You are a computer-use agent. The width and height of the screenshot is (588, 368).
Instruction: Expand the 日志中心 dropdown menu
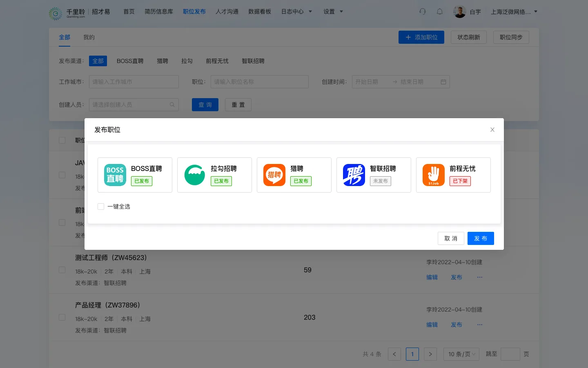[x=296, y=11]
